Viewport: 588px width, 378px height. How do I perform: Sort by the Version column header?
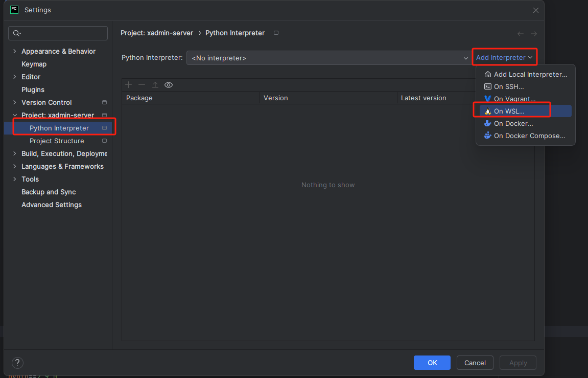pos(328,98)
